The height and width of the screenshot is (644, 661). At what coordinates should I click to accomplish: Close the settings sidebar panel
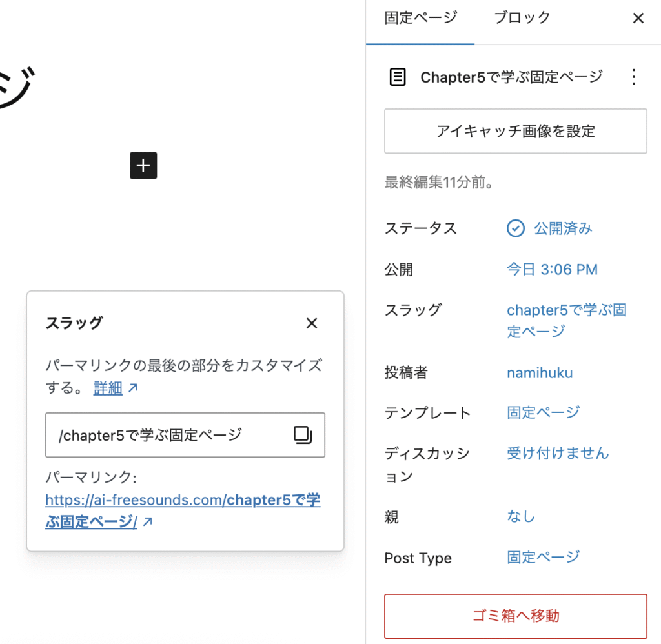[638, 18]
